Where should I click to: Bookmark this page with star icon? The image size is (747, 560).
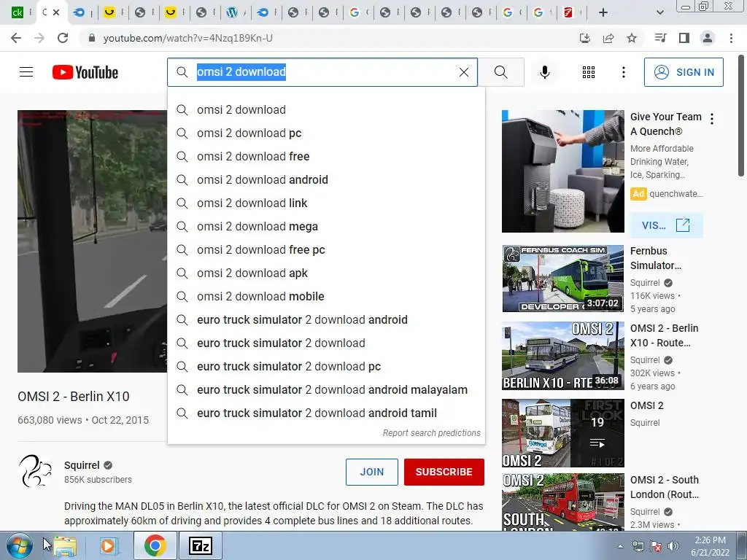[x=632, y=38]
